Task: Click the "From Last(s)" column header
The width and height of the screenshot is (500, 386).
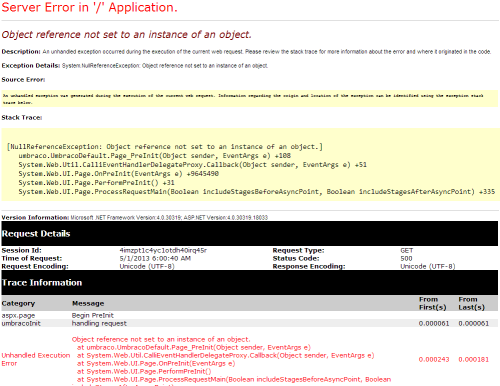Action: pos(472,303)
